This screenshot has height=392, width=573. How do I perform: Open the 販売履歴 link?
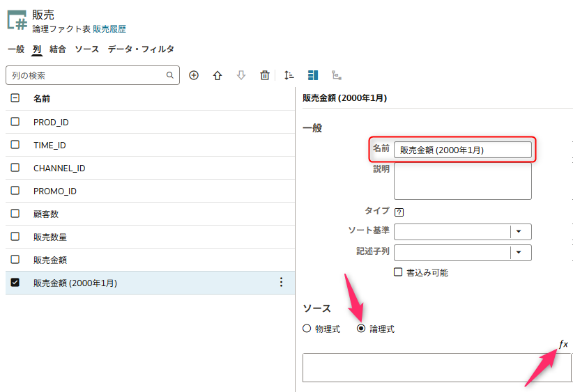[x=109, y=29]
